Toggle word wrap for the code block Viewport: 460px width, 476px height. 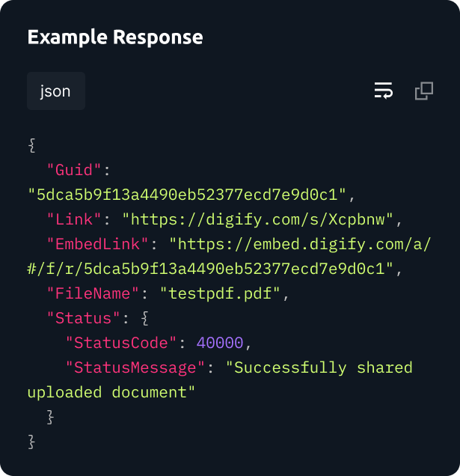pyautogui.click(x=383, y=91)
